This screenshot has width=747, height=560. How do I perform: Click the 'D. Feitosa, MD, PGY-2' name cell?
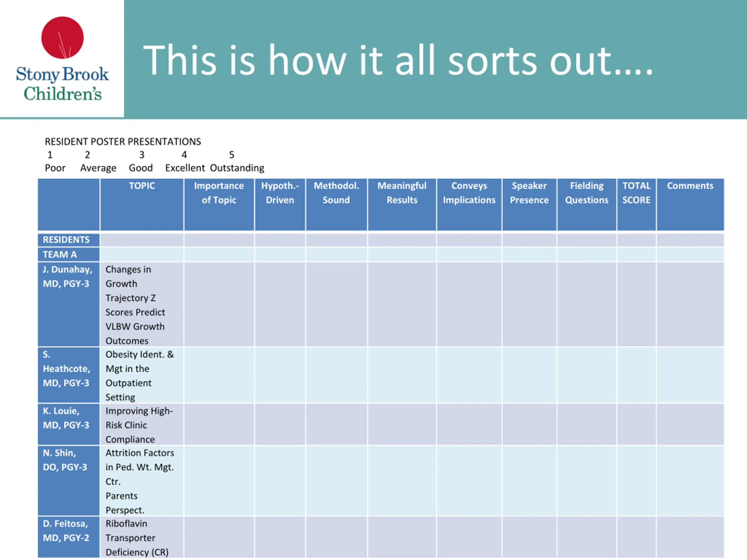69,537
